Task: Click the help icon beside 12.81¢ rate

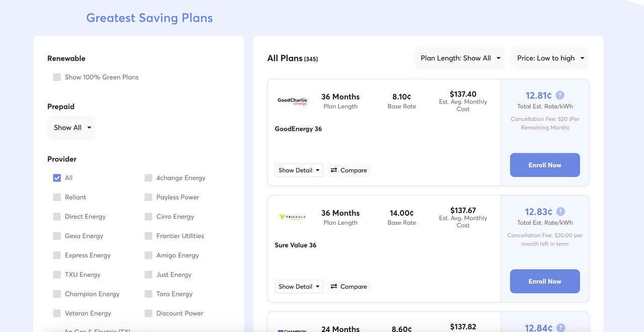Action: click(560, 95)
